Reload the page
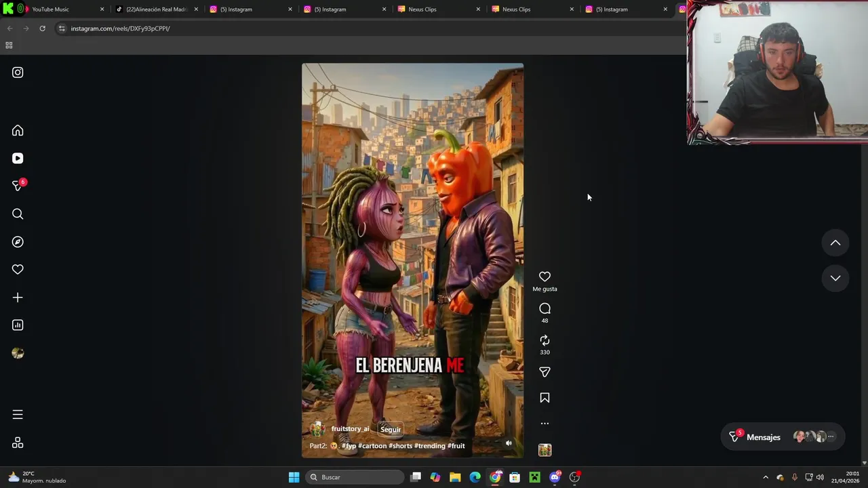The width and height of the screenshot is (868, 488). pyautogui.click(x=42, y=28)
